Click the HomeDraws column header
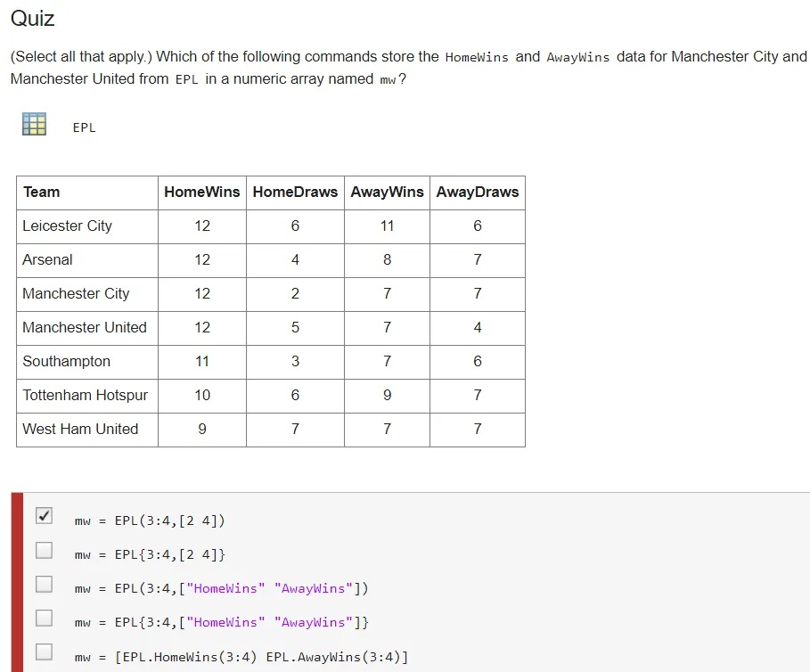 point(295,192)
